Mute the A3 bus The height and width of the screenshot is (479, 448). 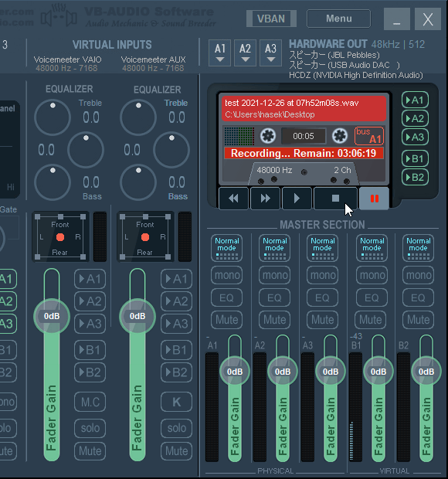point(323,320)
